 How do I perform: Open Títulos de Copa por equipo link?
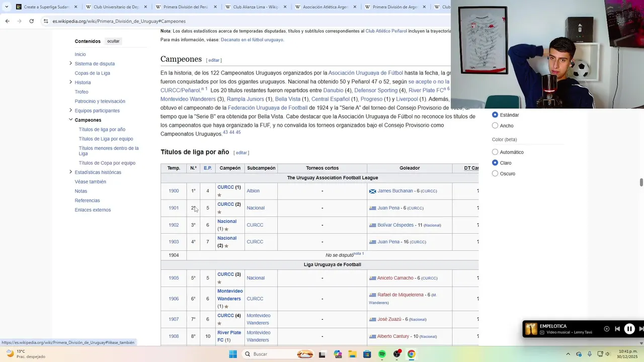click(107, 163)
